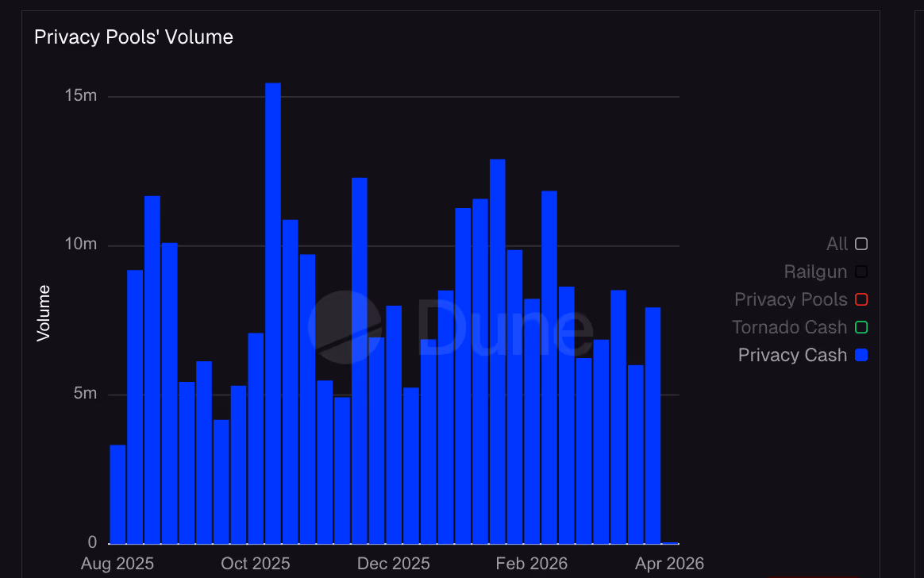
Task: Click the Aug 2025 x-axis label
Action: pyautogui.click(x=117, y=564)
